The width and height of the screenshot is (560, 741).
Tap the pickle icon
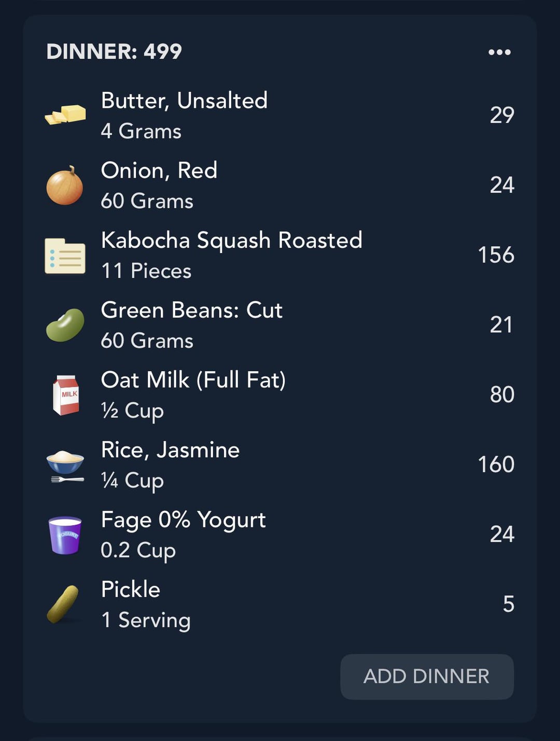[x=63, y=604]
